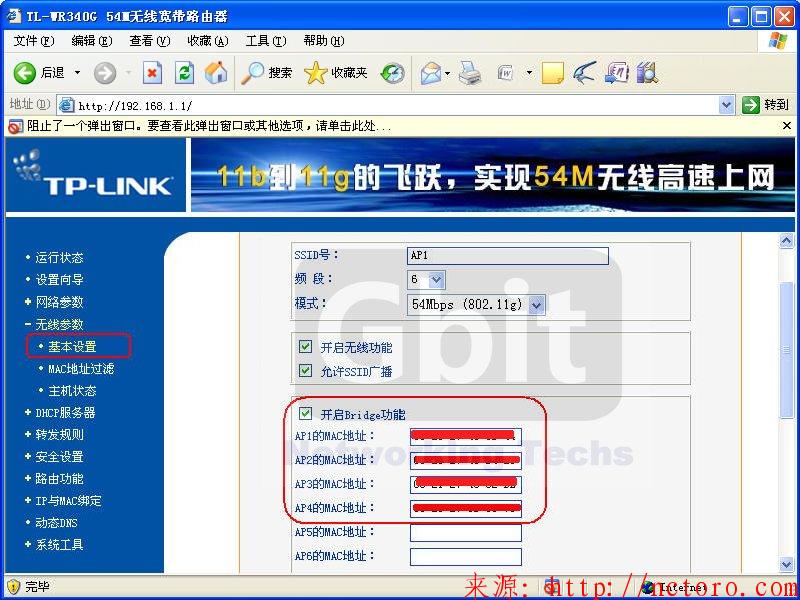This screenshot has height=600, width=800.
Task: Open the 编辑(E) menu
Action: (x=92, y=41)
